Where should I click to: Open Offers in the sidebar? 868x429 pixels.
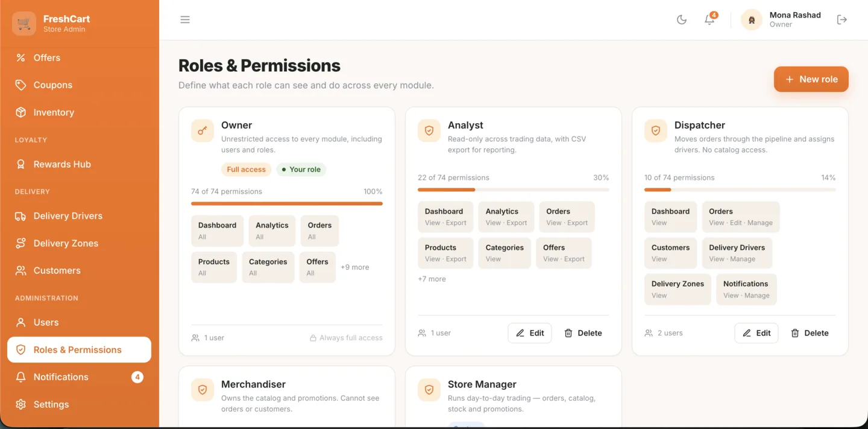pos(80,58)
